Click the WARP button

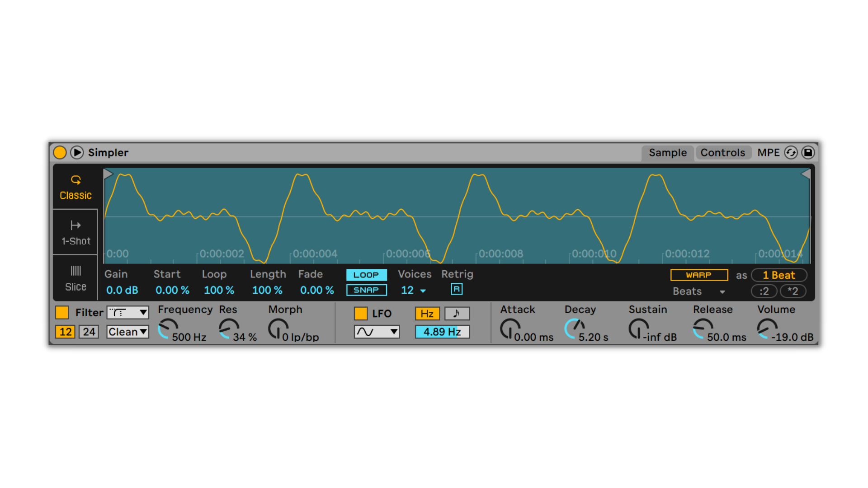[x=698, y=275]
